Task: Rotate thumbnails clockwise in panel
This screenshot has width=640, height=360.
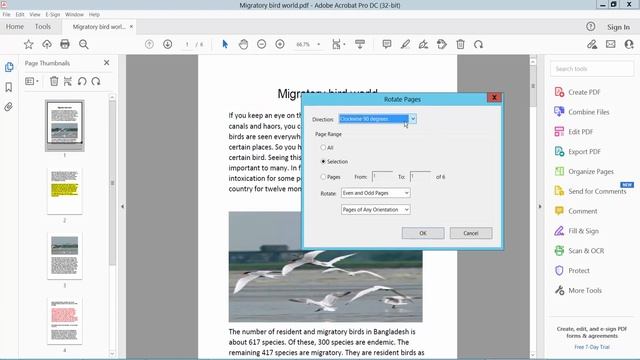Action: point(96,81)
